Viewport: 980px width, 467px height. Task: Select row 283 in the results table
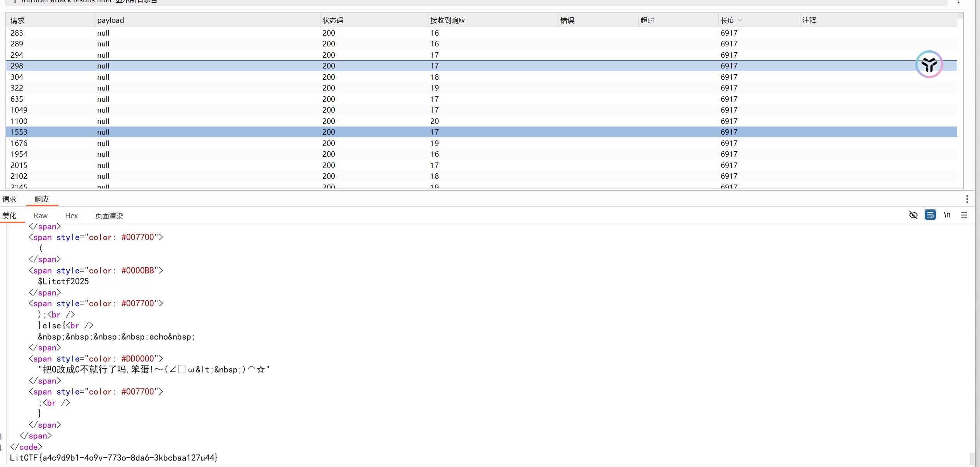pyautogui.click(x=155, y=33)
